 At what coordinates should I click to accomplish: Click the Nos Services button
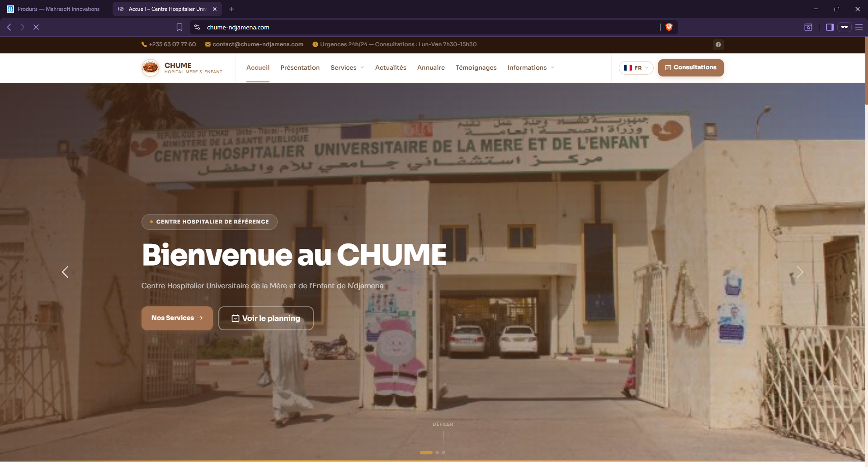click(x=177, y=318)
